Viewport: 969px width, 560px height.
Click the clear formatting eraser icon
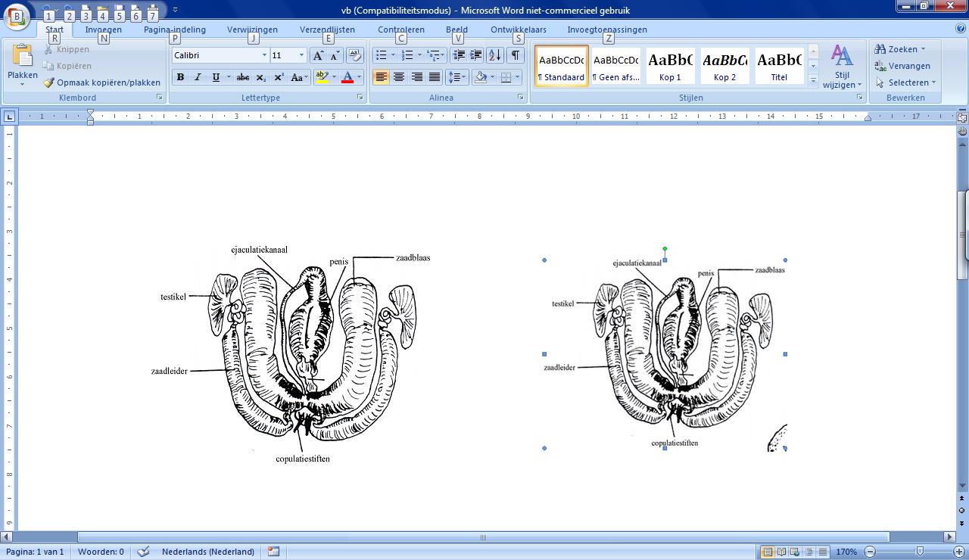tap(354, 55)
